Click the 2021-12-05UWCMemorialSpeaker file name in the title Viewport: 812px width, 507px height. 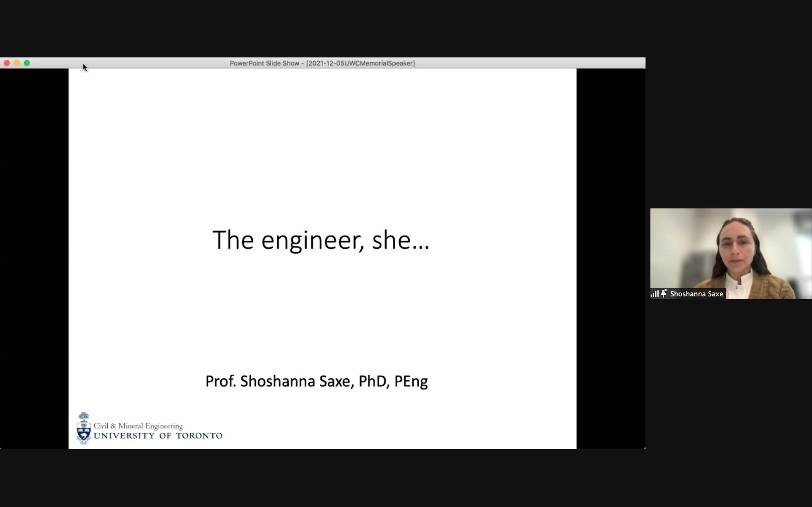click(x=360, y=63)
